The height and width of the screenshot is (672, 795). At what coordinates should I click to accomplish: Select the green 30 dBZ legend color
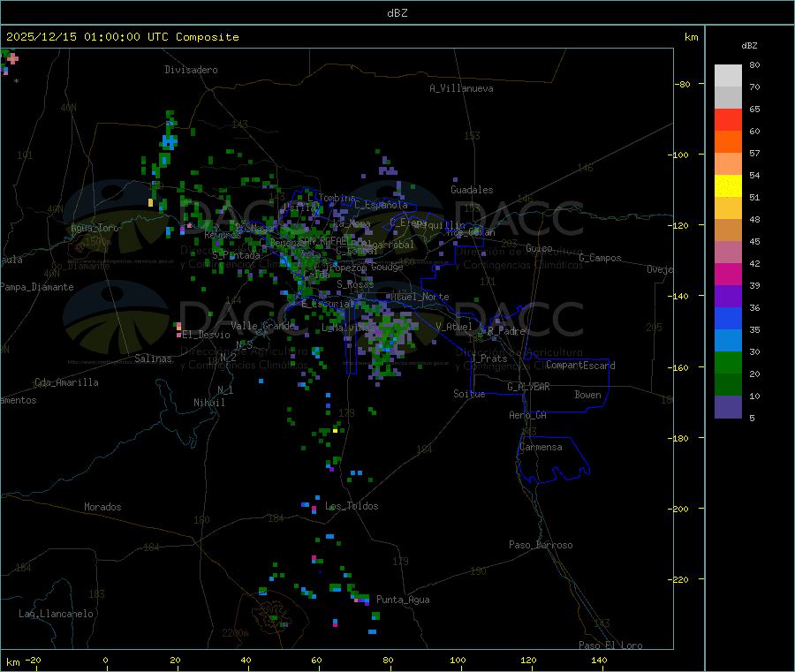click(x=728, y=362)
